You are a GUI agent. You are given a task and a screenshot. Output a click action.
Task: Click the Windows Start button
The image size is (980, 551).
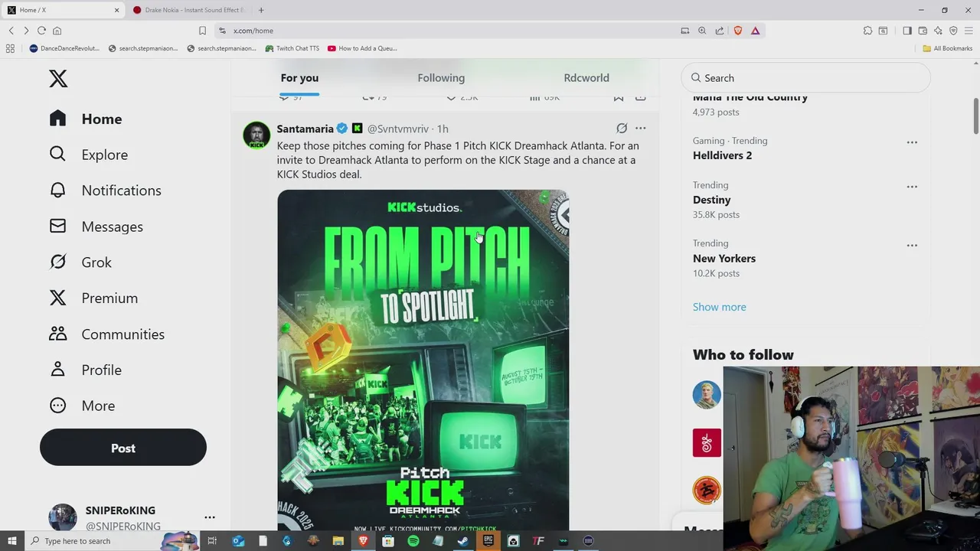point(11,541)
